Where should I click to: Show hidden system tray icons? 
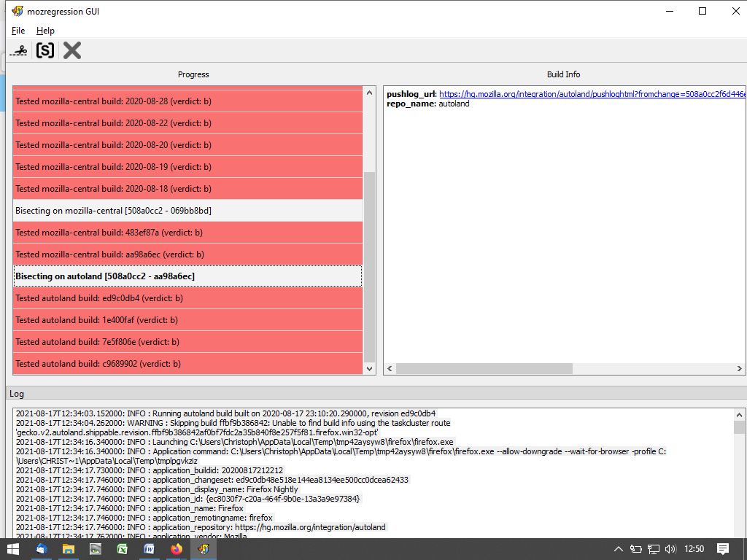click(619, 549)
